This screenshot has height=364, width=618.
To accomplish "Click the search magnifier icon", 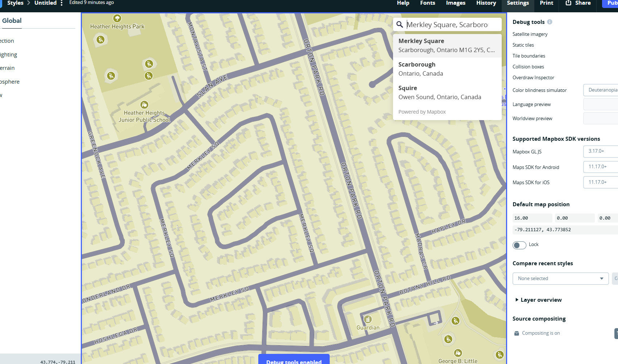I will tap(400, 25).
